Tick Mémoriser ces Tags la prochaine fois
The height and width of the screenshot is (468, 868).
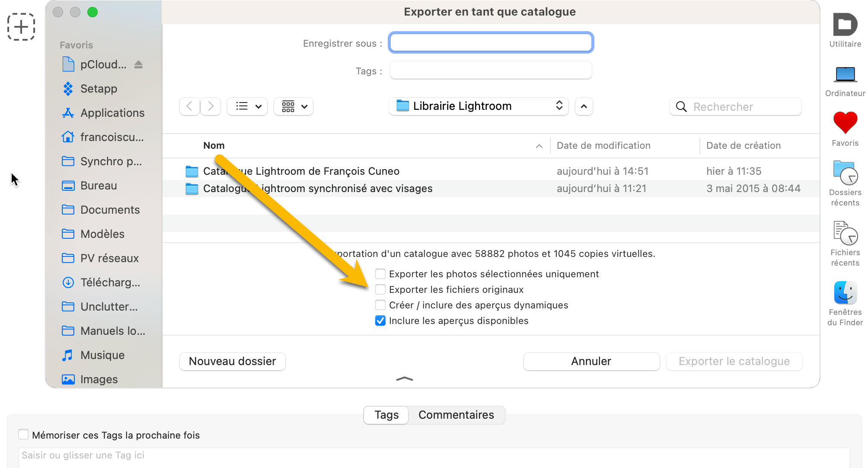click(23, 435)
